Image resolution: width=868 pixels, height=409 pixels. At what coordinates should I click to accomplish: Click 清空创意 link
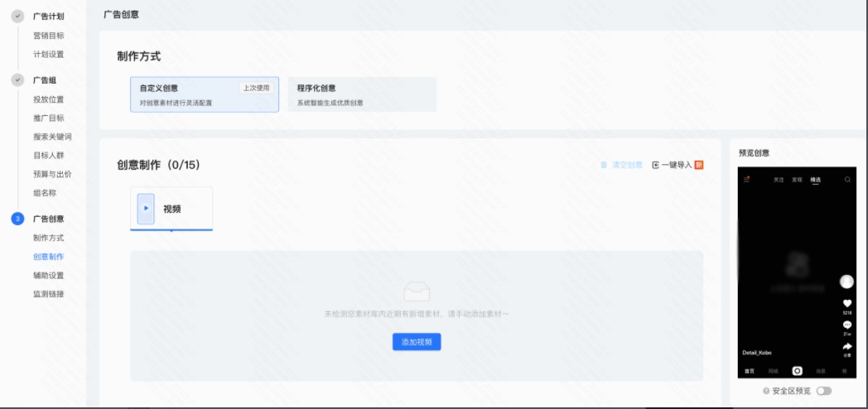(627, 165)
